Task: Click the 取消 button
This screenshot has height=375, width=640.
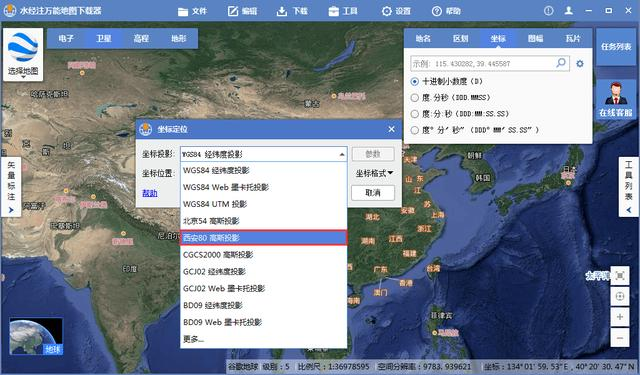Action: point(373,193)
